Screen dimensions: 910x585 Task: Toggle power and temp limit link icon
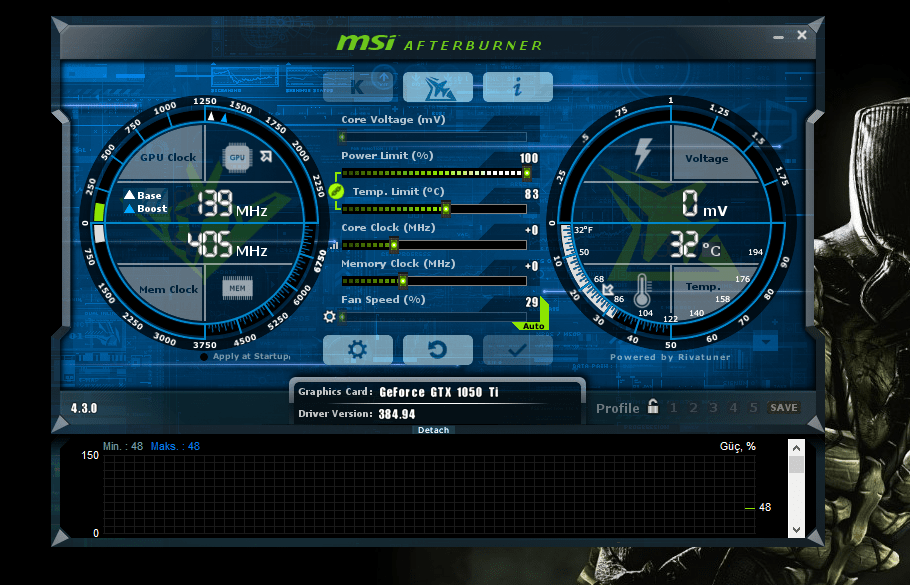point(335,190)
